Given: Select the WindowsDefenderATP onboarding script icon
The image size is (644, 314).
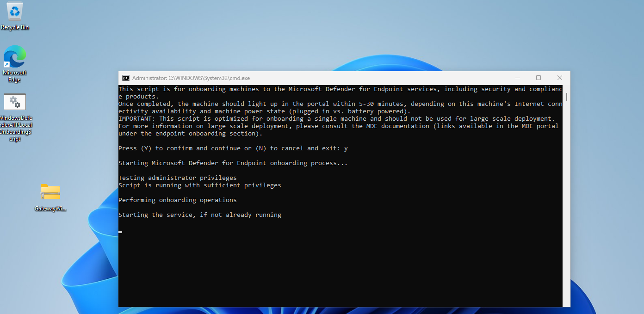Looking at the screenshot, I should 15,102.
